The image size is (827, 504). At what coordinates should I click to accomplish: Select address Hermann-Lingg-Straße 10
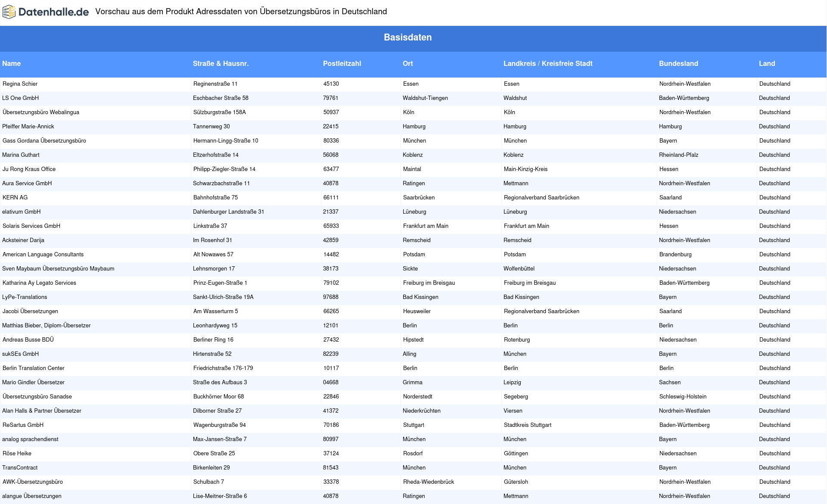[226, 141]
